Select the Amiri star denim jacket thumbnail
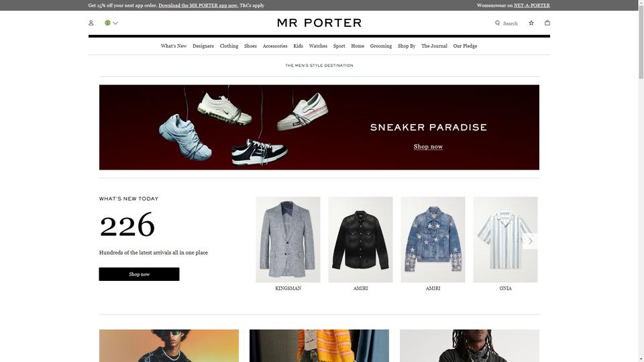 click(x=433, y=240)
